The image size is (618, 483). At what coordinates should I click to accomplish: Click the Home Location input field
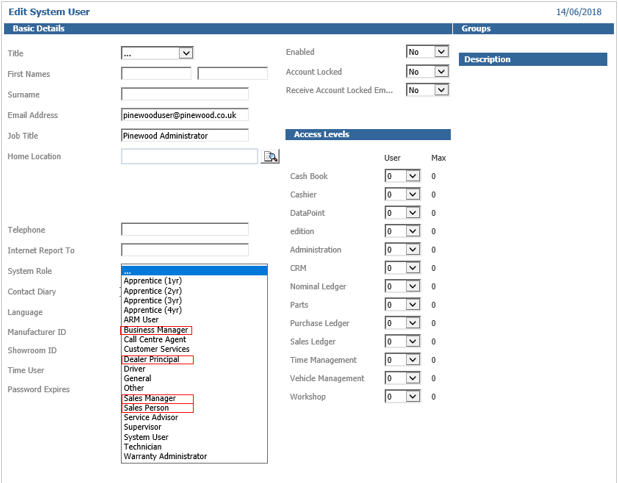click(x=190, y=156)
